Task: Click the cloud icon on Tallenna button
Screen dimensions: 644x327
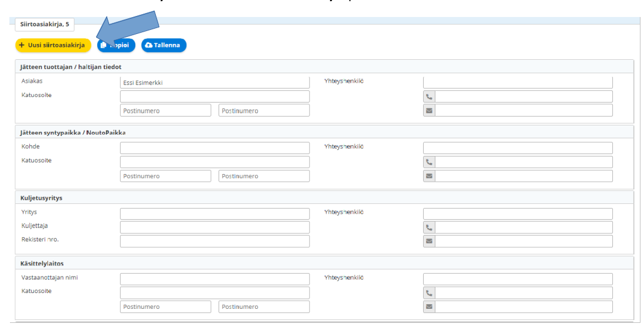Action: [x=149, y=45]
